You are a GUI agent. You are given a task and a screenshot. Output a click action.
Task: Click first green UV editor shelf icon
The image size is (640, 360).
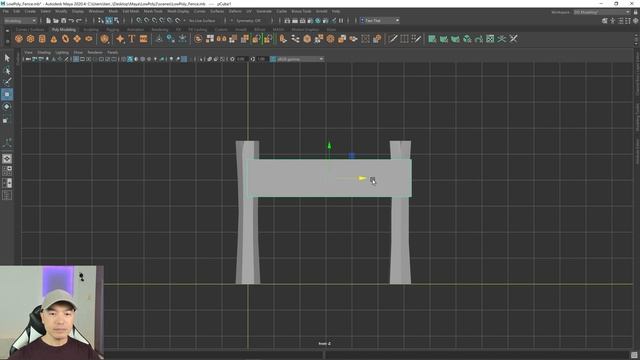click(x=432, y=39)
